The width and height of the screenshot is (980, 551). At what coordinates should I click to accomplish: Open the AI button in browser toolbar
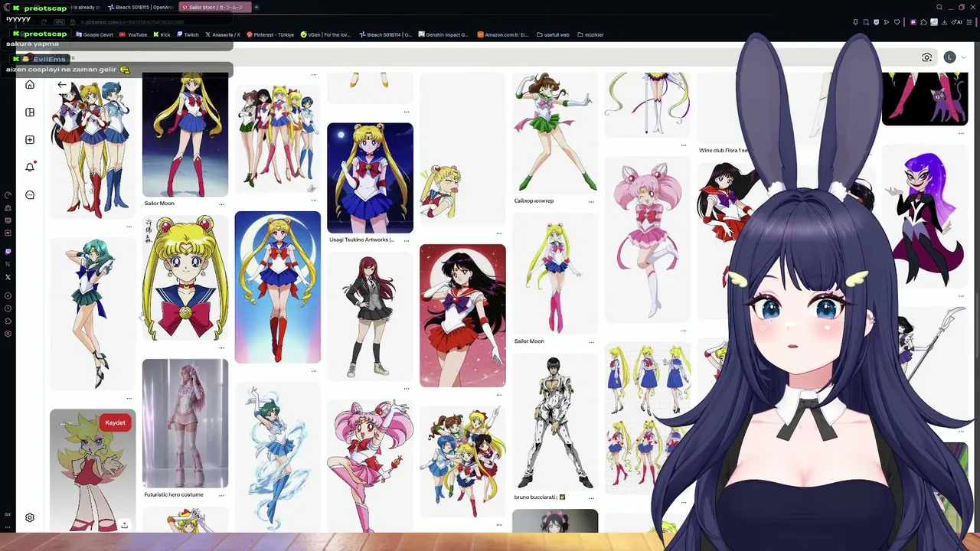957,22
